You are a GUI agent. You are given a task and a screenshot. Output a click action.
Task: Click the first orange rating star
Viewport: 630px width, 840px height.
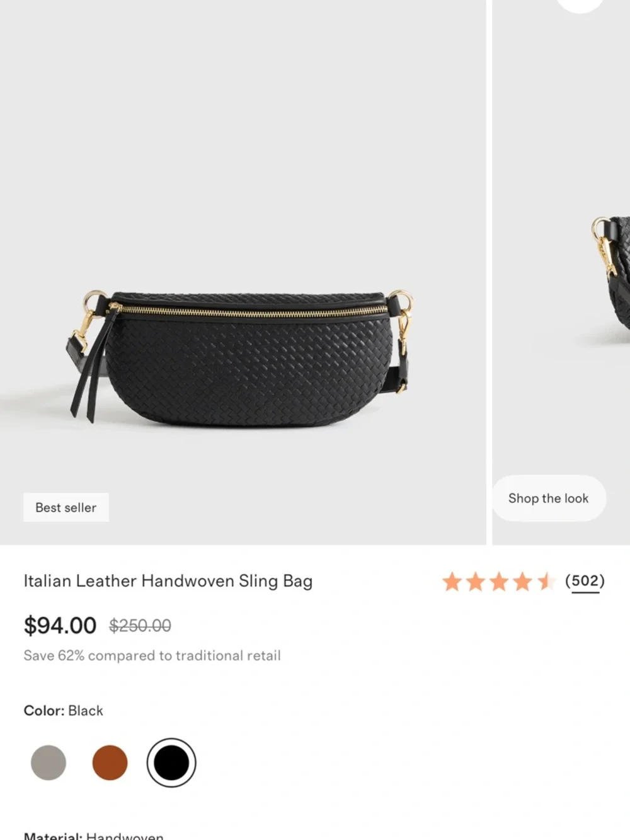point(452,582)
